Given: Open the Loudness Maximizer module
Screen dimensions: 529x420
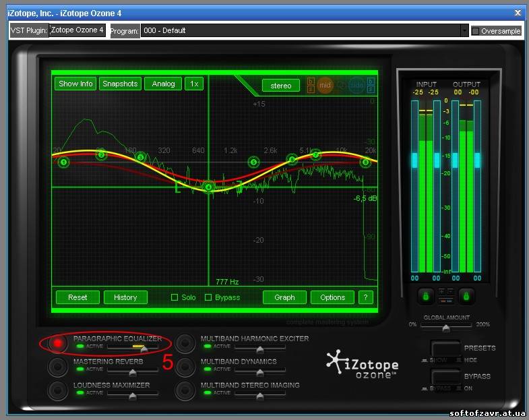Looking at the screenshot, I should (x=58, y=390).
